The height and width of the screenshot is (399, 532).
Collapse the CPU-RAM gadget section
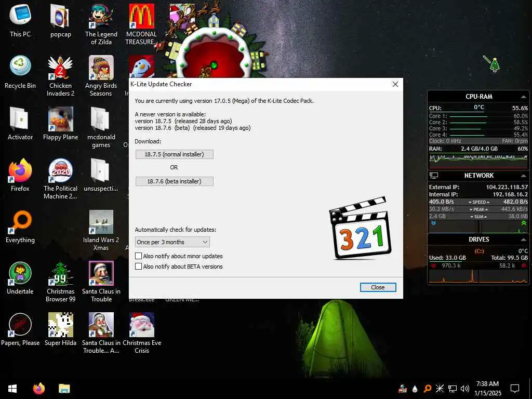pos(523,97)
